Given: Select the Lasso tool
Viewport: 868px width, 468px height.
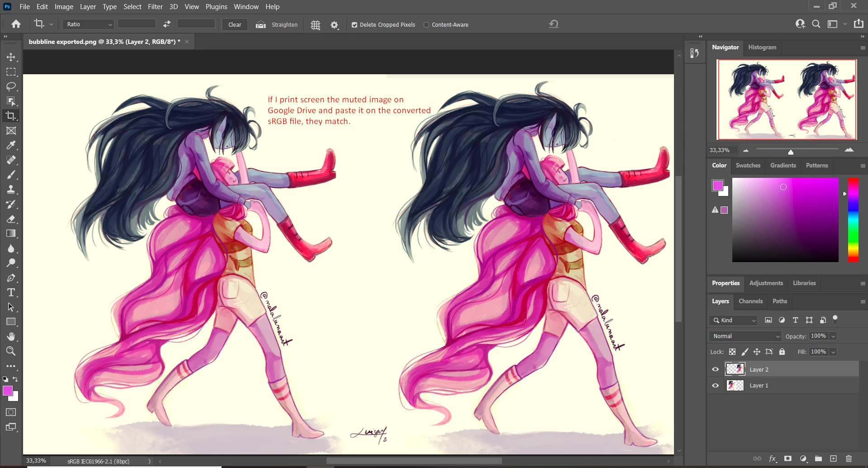Looking at the screenshot, I should click(11, 86).
